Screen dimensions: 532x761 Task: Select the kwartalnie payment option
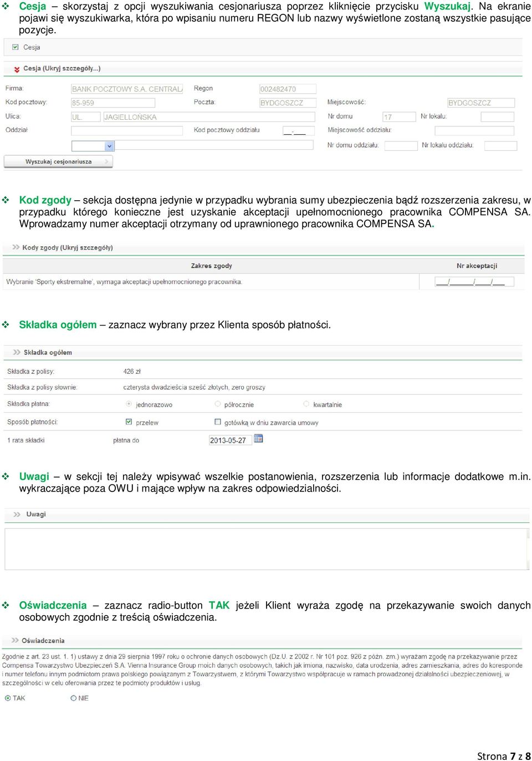[x=306, y=404]
